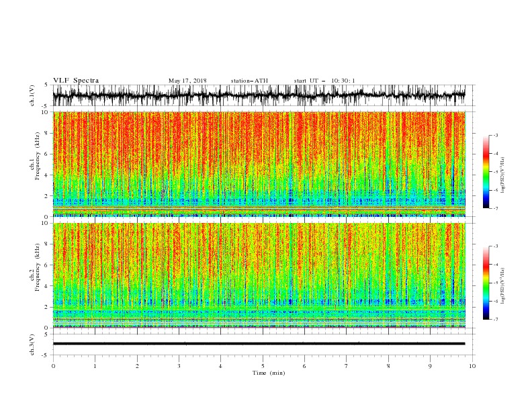The width and height of the screenshot is (532, 411).
Task: Click inside the ch.2 spectrogram panel
Action: coord(259,275)
